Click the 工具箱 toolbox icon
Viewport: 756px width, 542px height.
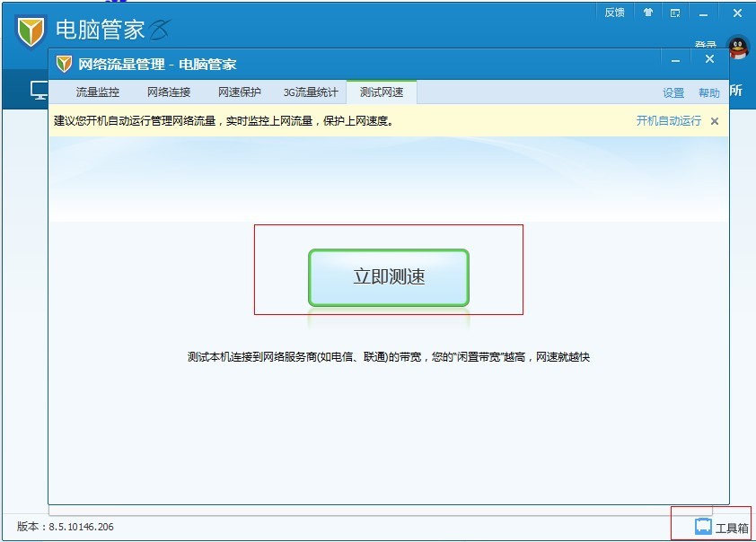[x=703, y=526]
